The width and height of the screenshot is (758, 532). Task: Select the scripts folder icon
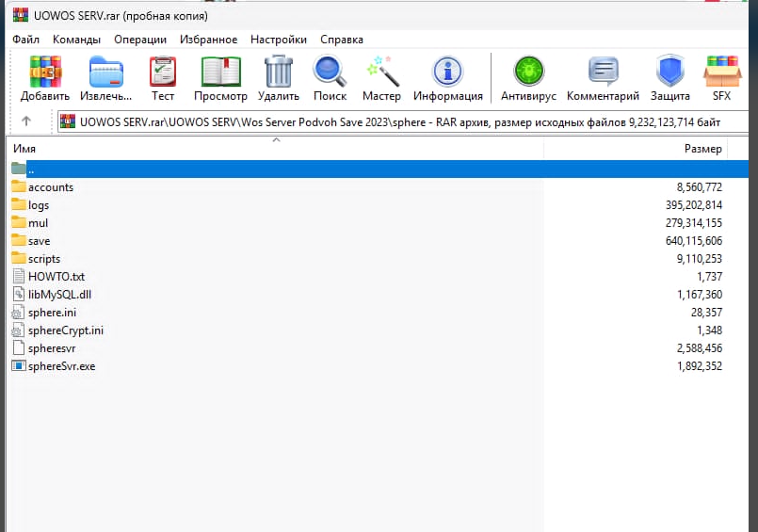(x=19, y=258)
